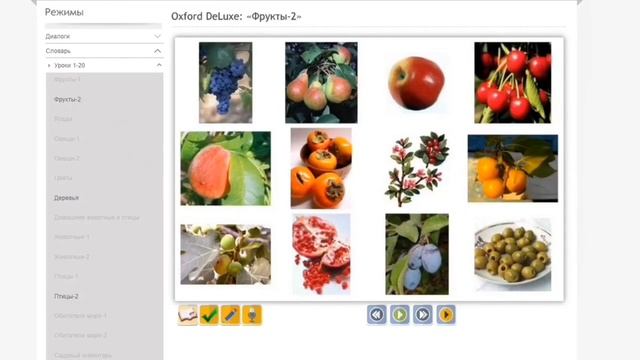640x360 pixels.
Task: Click the peach picture
Action: pos(225,168)
